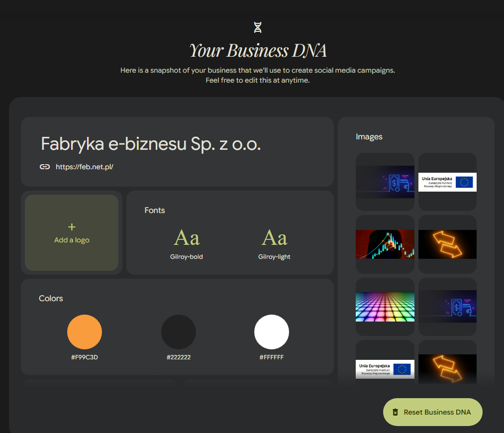Select the rainbow disco floor image thumbnail
The width and height of the screenshot is (504, 433).
coord(385,307)
